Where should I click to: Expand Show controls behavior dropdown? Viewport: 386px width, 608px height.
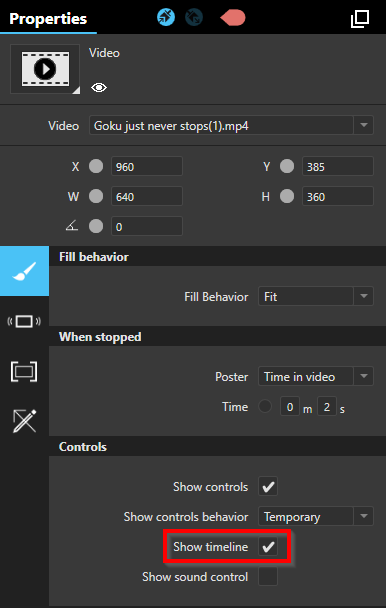pyautogui.click(x=316, y=516)
